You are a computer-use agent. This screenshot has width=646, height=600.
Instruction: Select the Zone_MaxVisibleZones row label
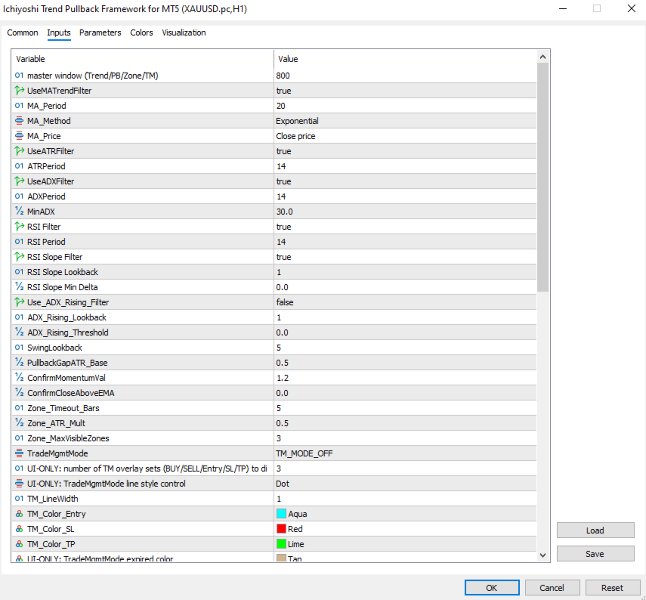pyautogui.click(x=68, y=438)
